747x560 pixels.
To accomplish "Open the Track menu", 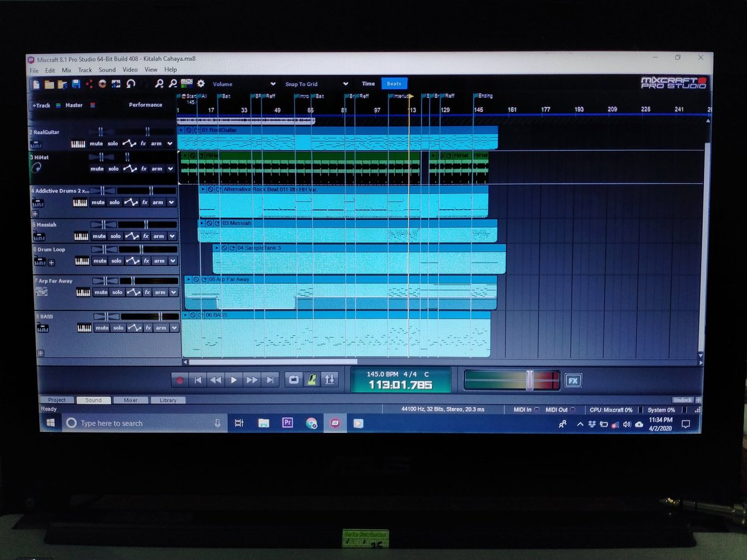I will tap(85, 70).
